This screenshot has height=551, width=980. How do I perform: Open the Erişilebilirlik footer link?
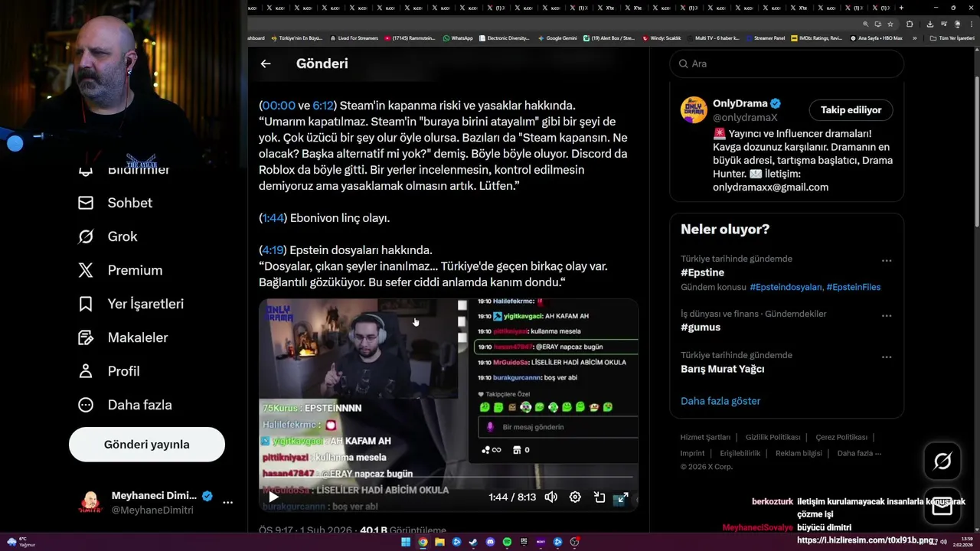point(740,453)
